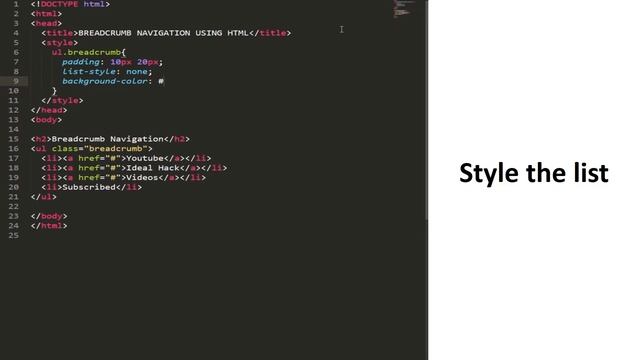Click the ul class="breadcrumb" line
The height and width of the screenshot is (360, 640).
[x=91, y=149]
